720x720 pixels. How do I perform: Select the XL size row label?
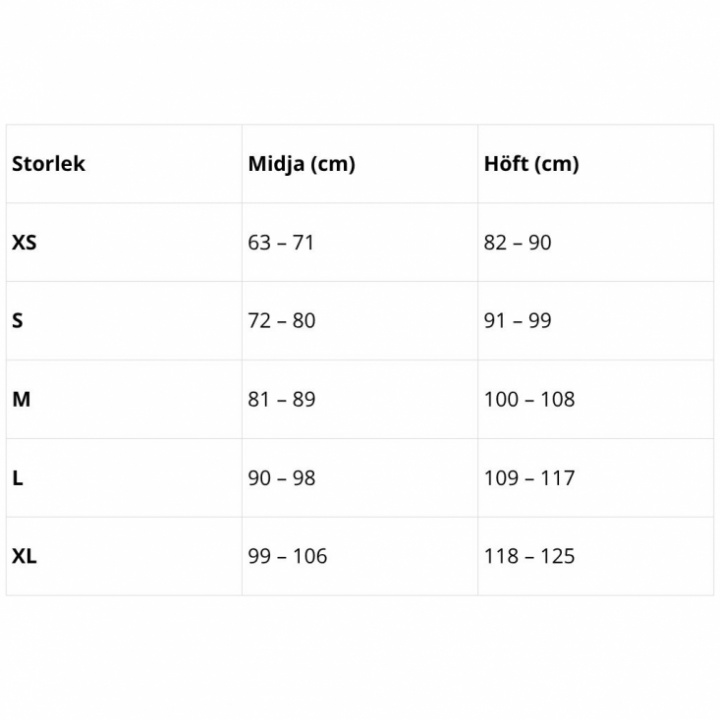[24, 556]
